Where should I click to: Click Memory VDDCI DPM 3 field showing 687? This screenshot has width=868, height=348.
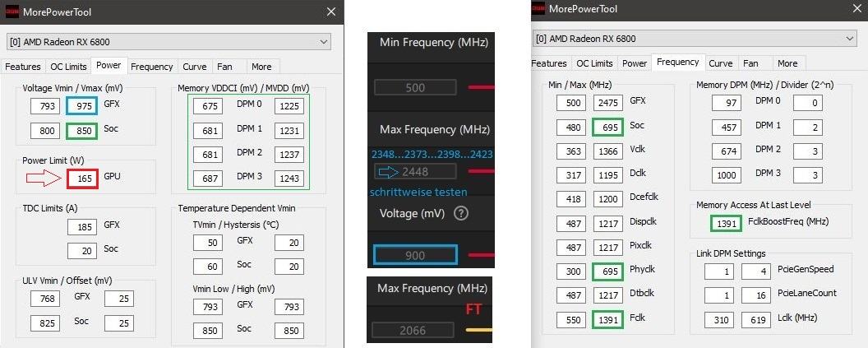click(208, 179)
